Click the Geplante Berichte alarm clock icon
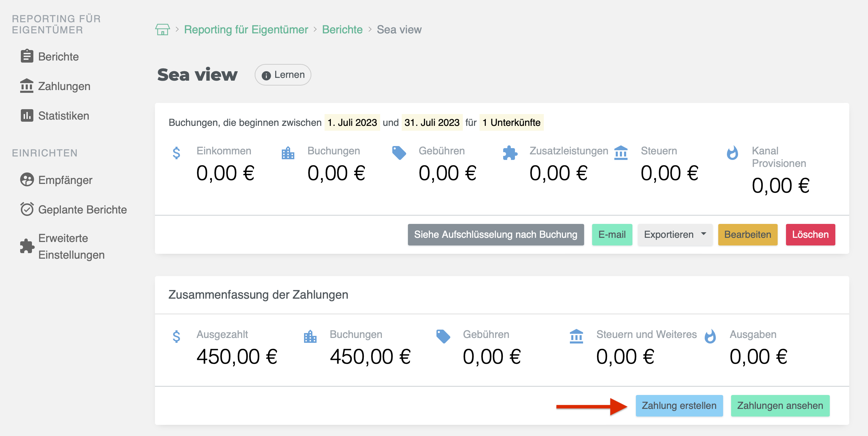The width and height of the screenshot is (868, 436). pyautogui.click(x=27, y=209)
